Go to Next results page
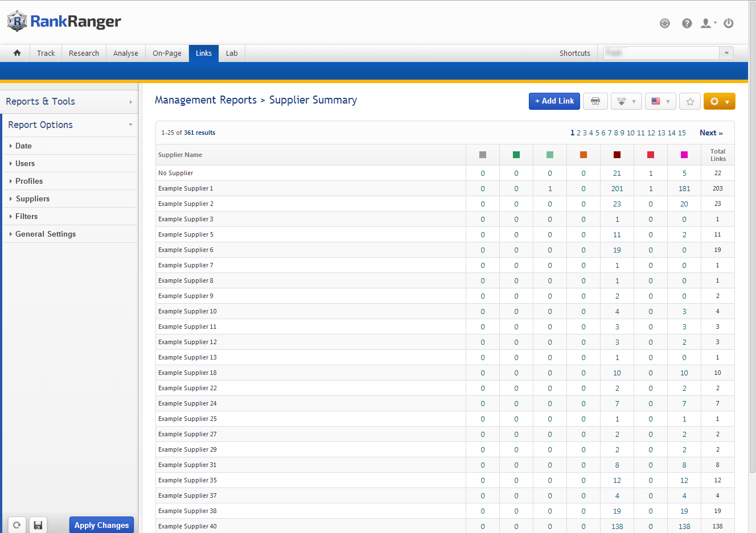Viewport: 756px width, 533px height. tap(711, 133)
